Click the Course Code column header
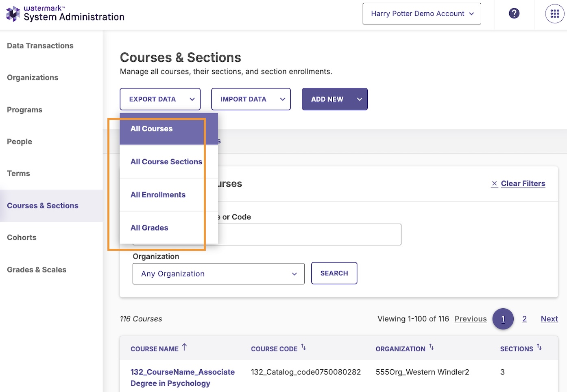The height and width of the screenshot is (392, 567). 274,349
